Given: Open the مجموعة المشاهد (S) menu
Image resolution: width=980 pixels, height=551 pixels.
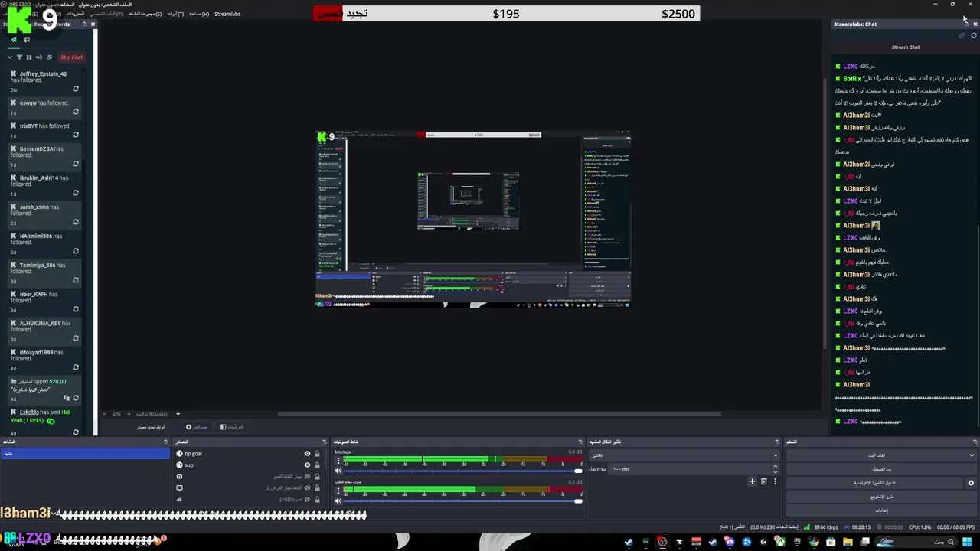Looking at the screenshot, I should (x=145, y=14).
